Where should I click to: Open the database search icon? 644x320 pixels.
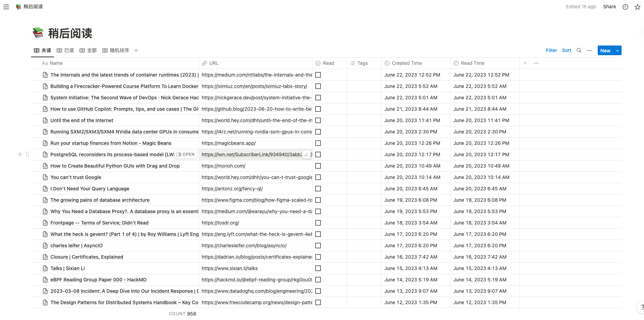coord(579,50)
